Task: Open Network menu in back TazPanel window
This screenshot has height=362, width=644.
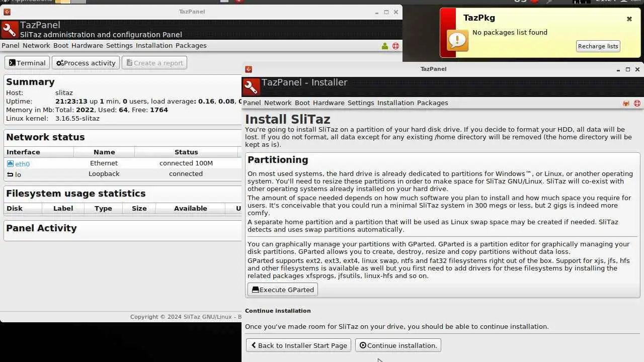Action: (x=36, y=45)
